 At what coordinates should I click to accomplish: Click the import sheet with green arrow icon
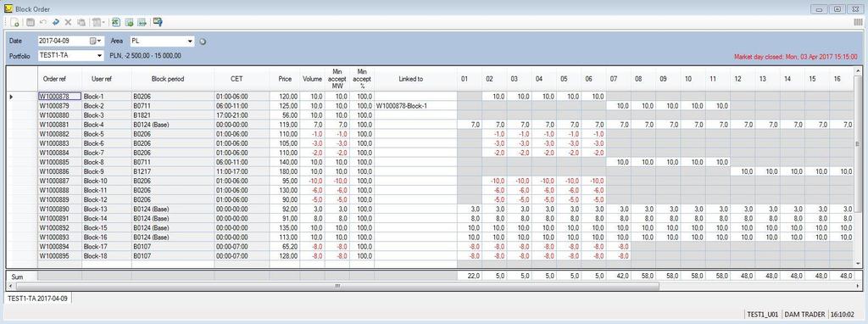130,22
